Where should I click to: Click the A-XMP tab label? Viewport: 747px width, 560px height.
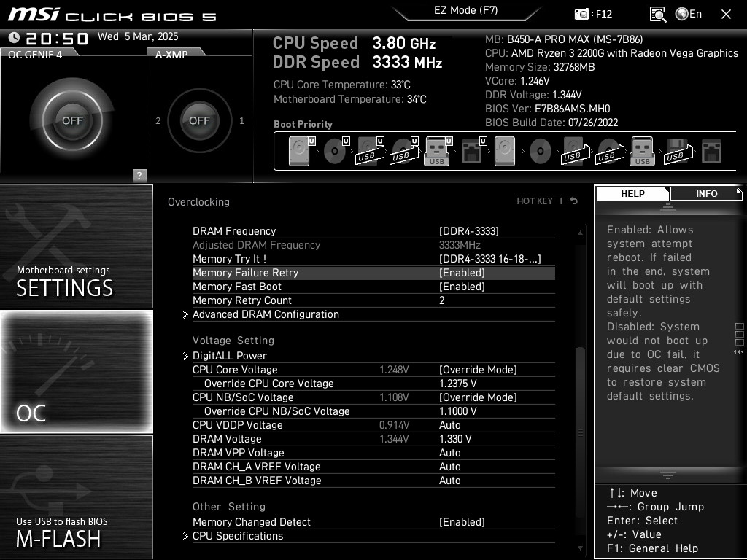pyautogui.click(x=171, y=55)
